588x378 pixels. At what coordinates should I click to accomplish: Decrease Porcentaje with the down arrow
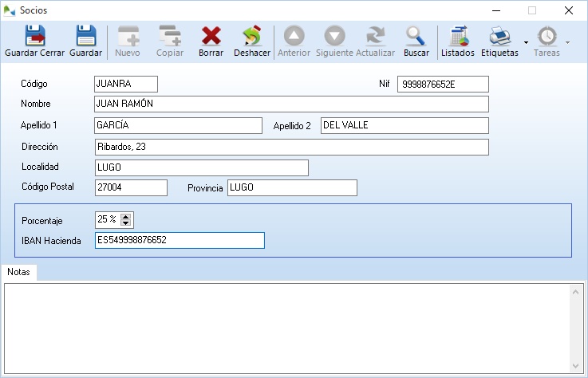(x=126, y=223)
